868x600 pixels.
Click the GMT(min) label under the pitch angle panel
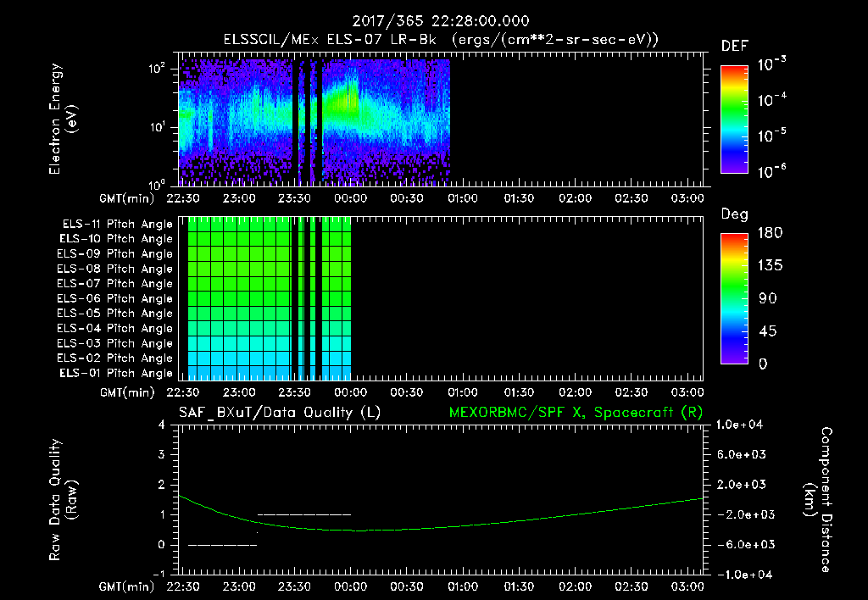click(127, 392)
